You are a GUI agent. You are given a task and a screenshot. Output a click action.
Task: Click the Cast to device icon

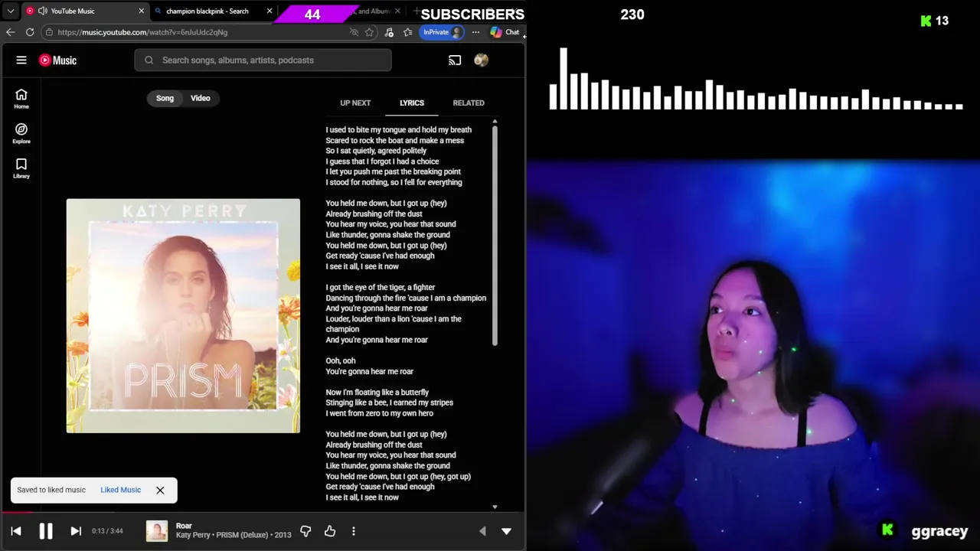(455, 60)
